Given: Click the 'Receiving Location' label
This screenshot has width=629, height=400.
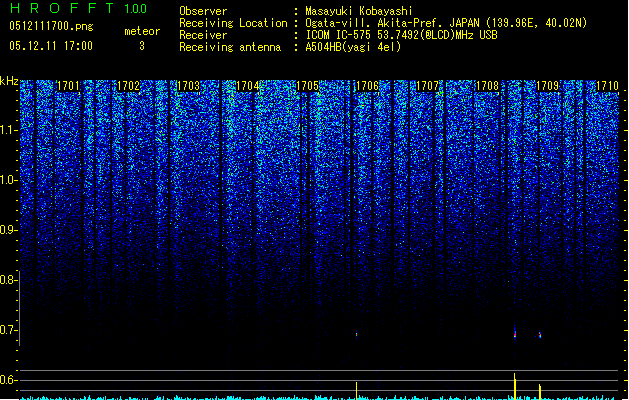Looking at the screenshot, I should coord(233,23).
